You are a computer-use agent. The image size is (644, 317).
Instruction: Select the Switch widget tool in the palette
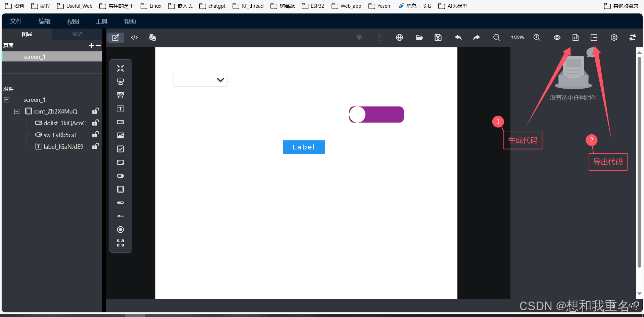pos(120,176)
